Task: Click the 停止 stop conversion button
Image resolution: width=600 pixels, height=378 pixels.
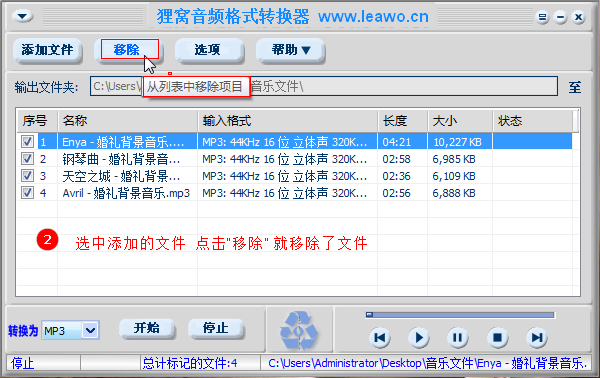Action: click(x=216, y=328)
